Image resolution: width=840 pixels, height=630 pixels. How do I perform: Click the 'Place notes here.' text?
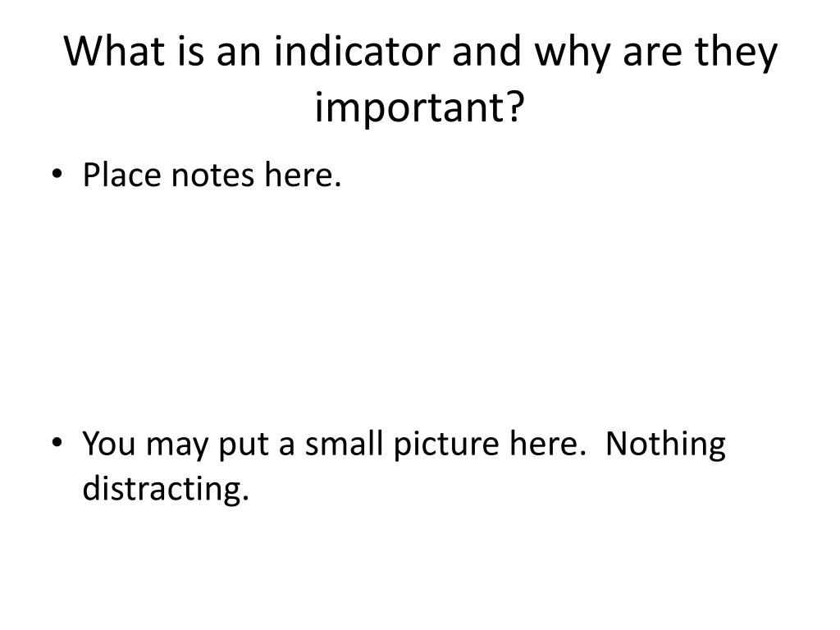tap(212, 175)
